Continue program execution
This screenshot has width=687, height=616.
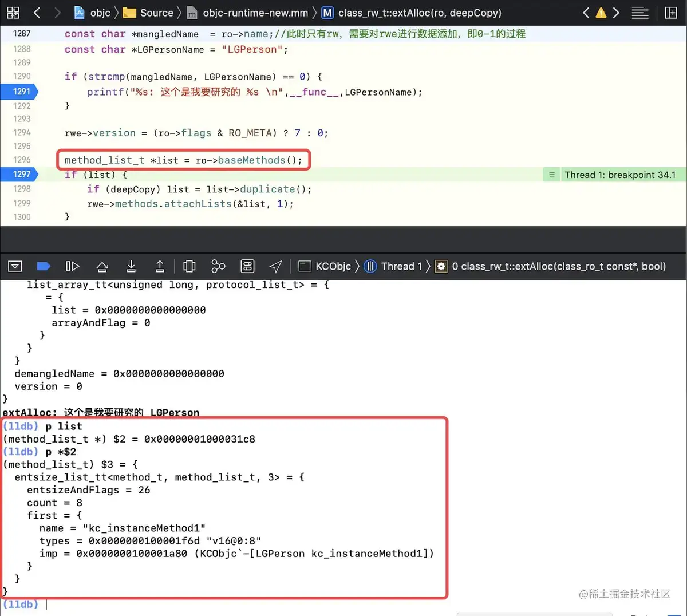pyautogui.click(x=73, y=266)
